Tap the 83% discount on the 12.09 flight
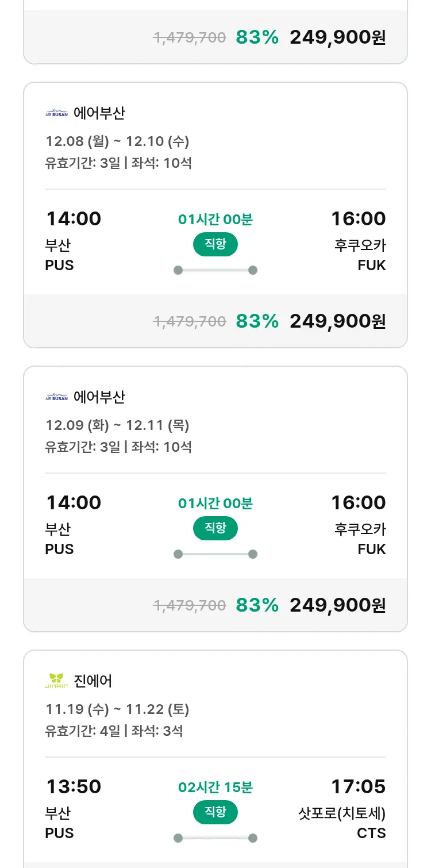Screen dimensions: 431x868 257,605
